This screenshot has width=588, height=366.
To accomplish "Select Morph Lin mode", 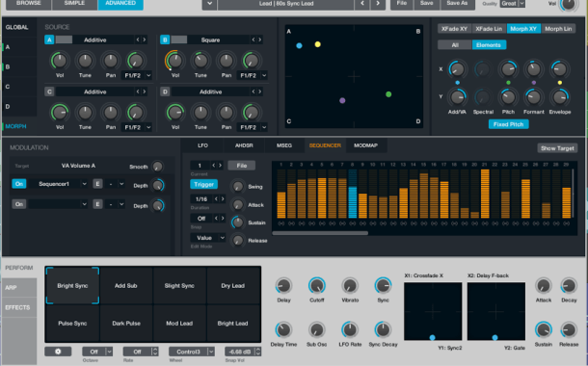I will pyautogui.click(x=558, y=29).
